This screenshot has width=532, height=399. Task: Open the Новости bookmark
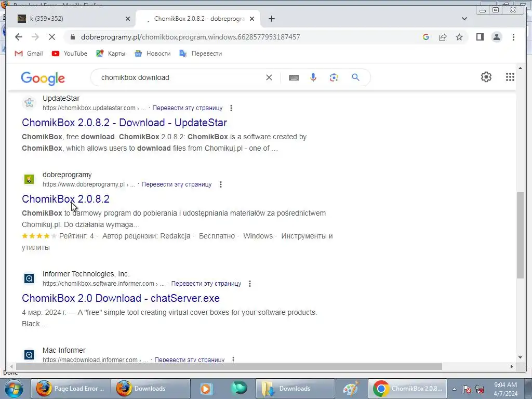[x=152, y=54]
